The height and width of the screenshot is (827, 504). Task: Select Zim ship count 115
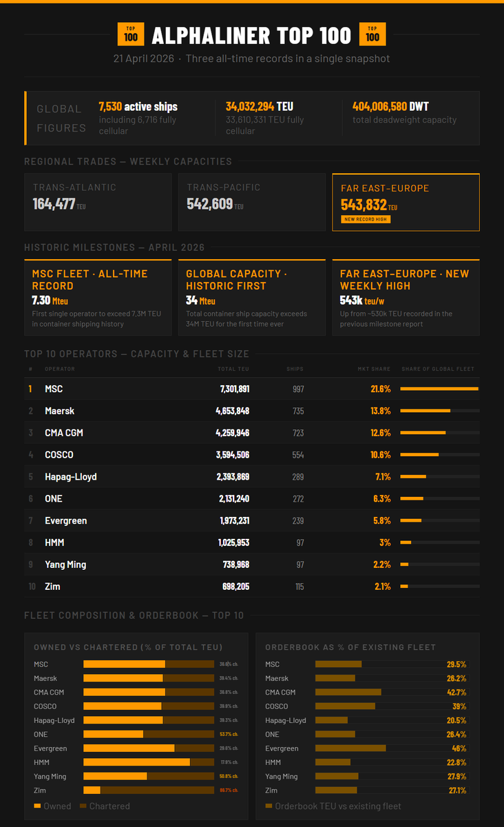coord(298,587)
